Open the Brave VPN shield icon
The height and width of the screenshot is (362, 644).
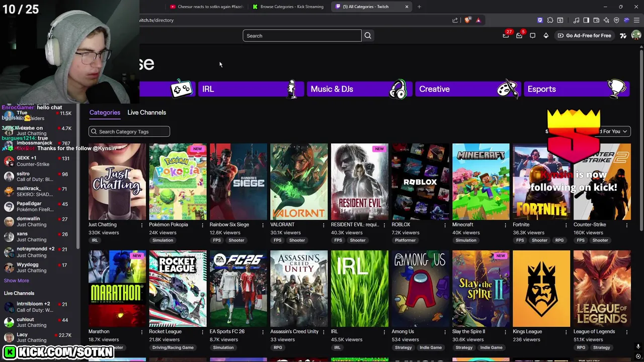point(616,20)
